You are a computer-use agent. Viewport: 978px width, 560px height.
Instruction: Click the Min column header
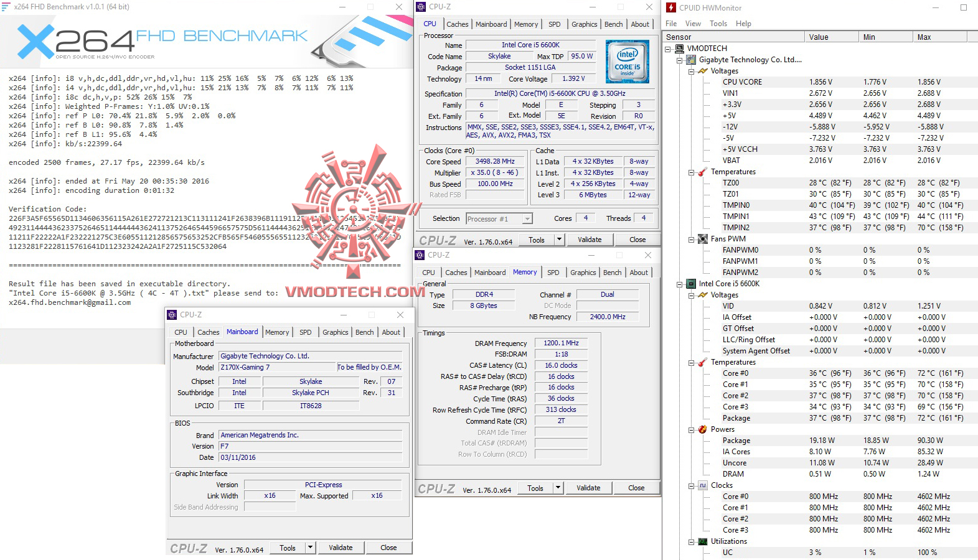click(x=886, y=37)
